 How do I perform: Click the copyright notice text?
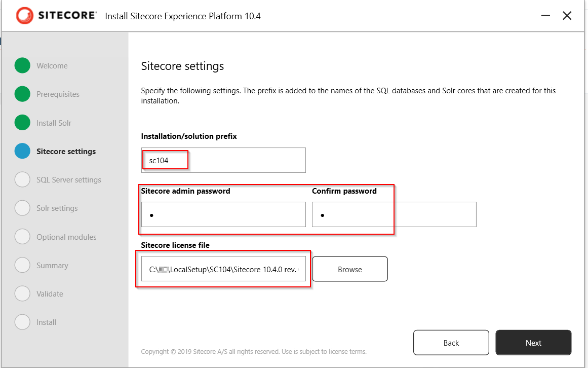click(254, 351)
